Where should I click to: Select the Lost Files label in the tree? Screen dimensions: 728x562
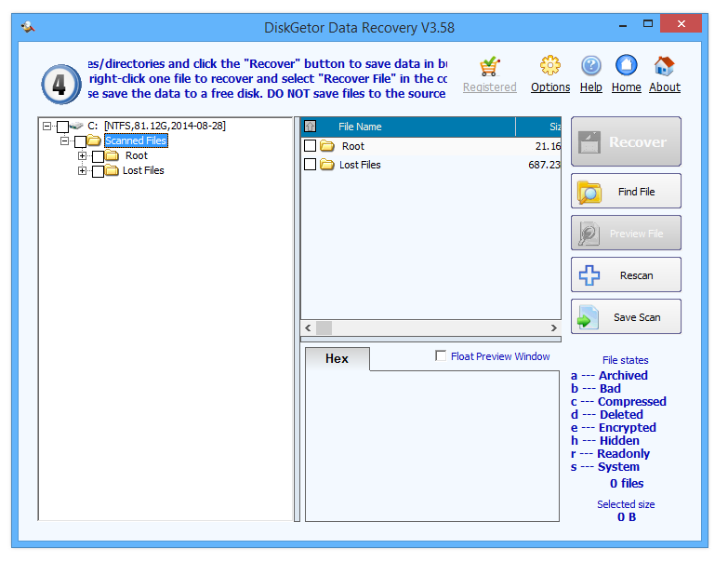(x=143, y=170)
